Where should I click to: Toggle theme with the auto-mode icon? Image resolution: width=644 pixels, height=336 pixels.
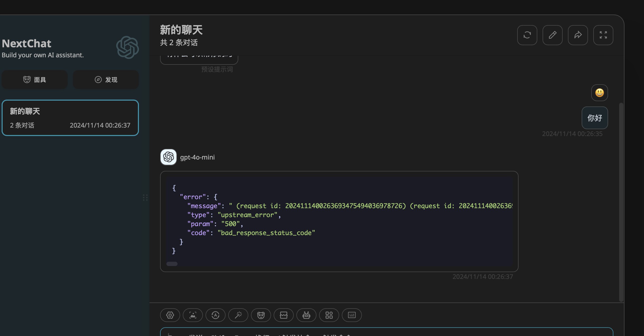[x=215, y=315]
